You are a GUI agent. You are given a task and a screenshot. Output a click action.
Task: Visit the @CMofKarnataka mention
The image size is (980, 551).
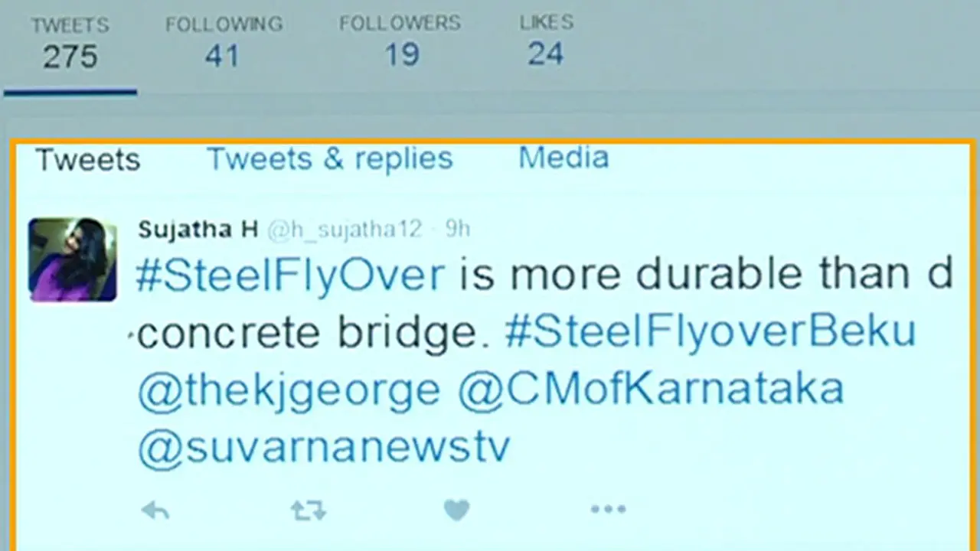pyautogui.click(x=651, y=389)
